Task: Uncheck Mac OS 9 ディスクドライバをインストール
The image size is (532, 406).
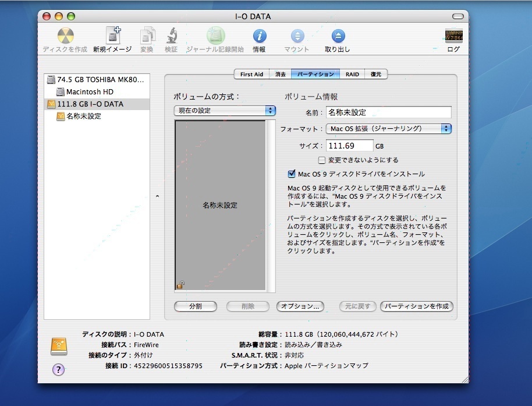Action: (x=292, y=174)
